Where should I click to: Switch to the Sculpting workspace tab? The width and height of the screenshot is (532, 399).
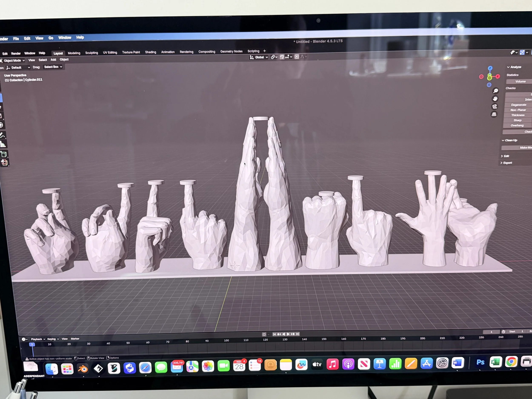coord(92,53)
